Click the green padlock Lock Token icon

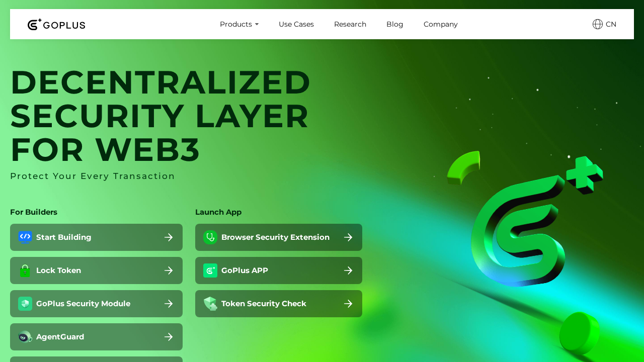click(x=25, y=270)
